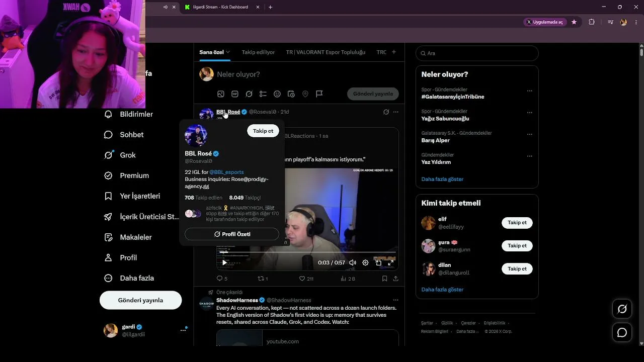The width and height of the screenshot is (644, 362).
Task: Open Daha fazla in the sidebar
Action: [129, 278]
